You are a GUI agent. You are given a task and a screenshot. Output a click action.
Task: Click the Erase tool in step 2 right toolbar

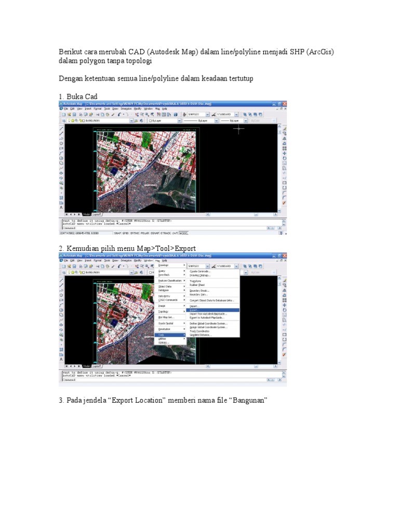click(284, 280)
